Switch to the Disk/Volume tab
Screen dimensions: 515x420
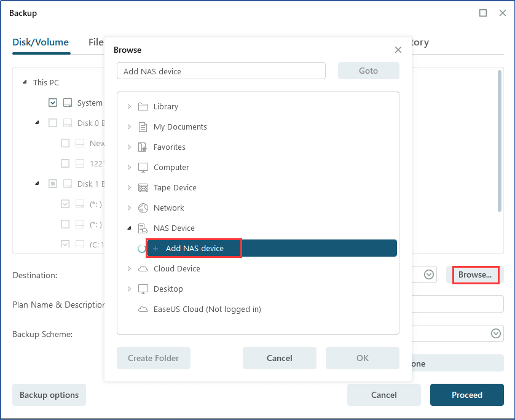click(41, 42)
